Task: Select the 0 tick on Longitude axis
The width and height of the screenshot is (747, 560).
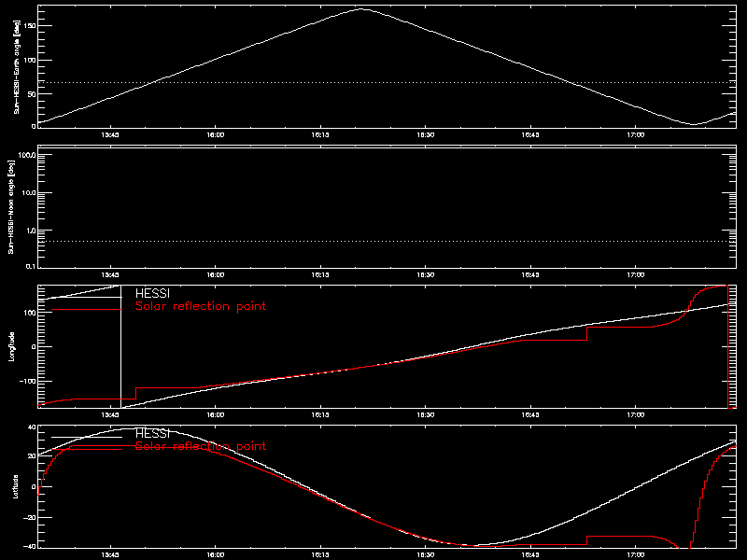Action: [34, 347]
